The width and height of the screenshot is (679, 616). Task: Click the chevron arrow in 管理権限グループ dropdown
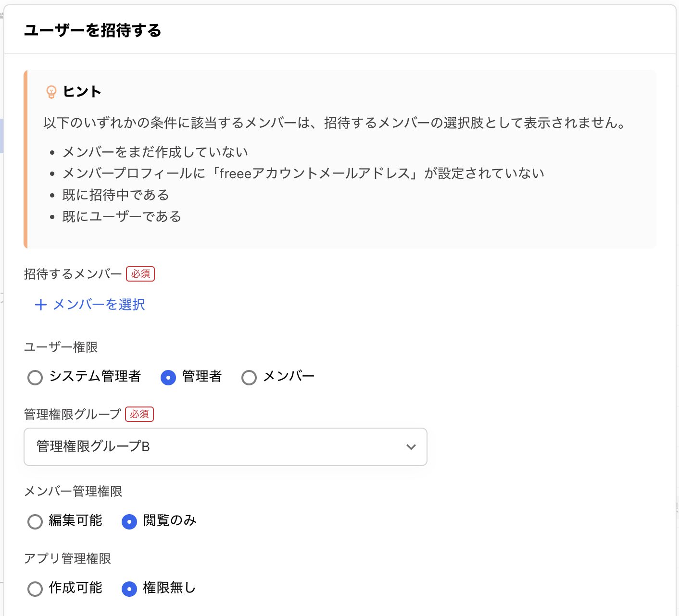pos(411,447)
